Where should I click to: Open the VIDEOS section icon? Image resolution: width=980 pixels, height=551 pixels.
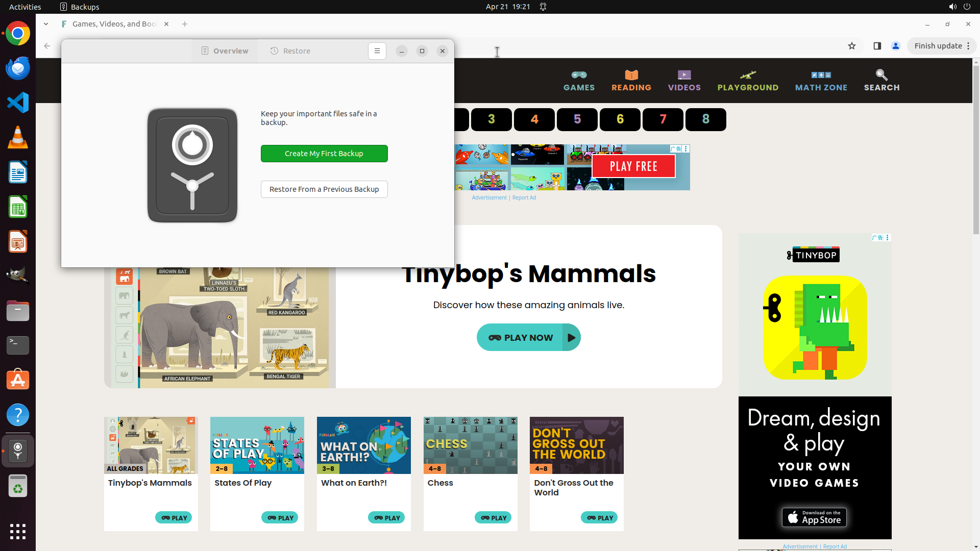[684, 75]
